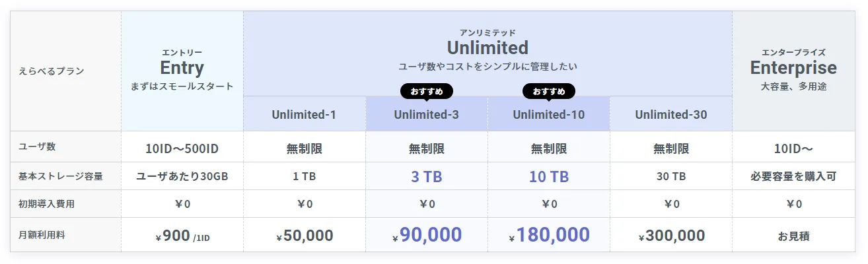Click the おすすめ badge above Unlimited-10
The height and width of the screenshot is (264, 868).
click(x=548, y=91)
